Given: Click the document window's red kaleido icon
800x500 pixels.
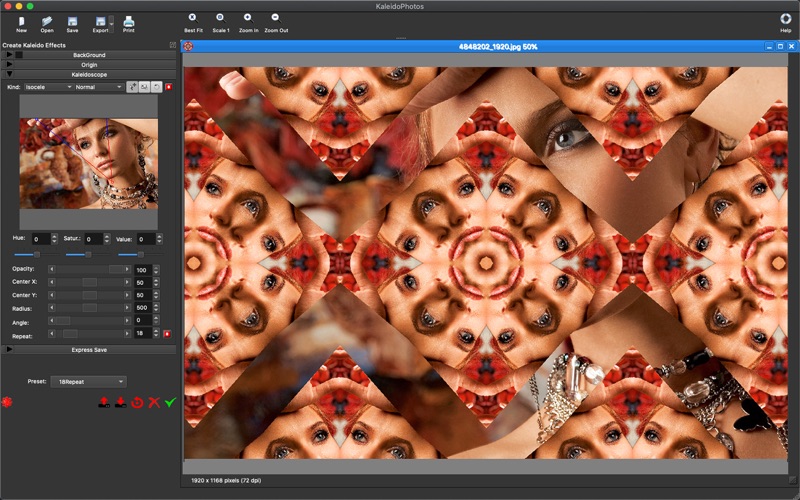Looking at the screenshot, I should [188, 46].
